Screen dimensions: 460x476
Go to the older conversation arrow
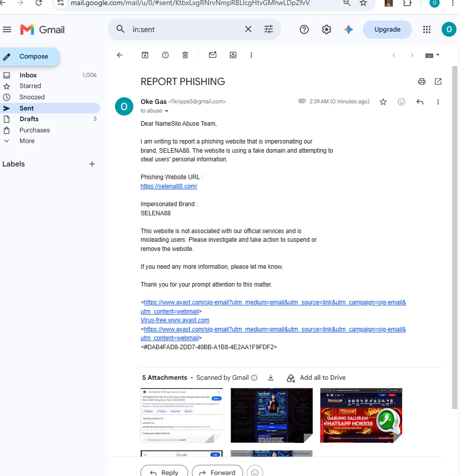point(412,55)
